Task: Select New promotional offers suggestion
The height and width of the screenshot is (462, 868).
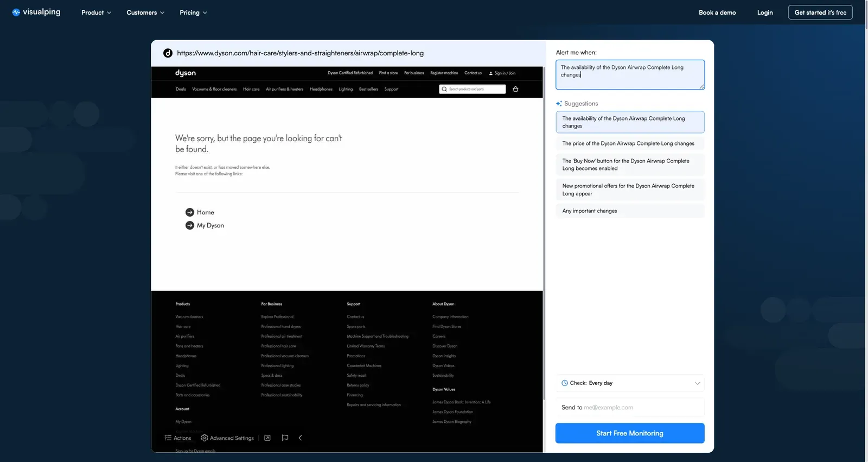Action: 630,189
